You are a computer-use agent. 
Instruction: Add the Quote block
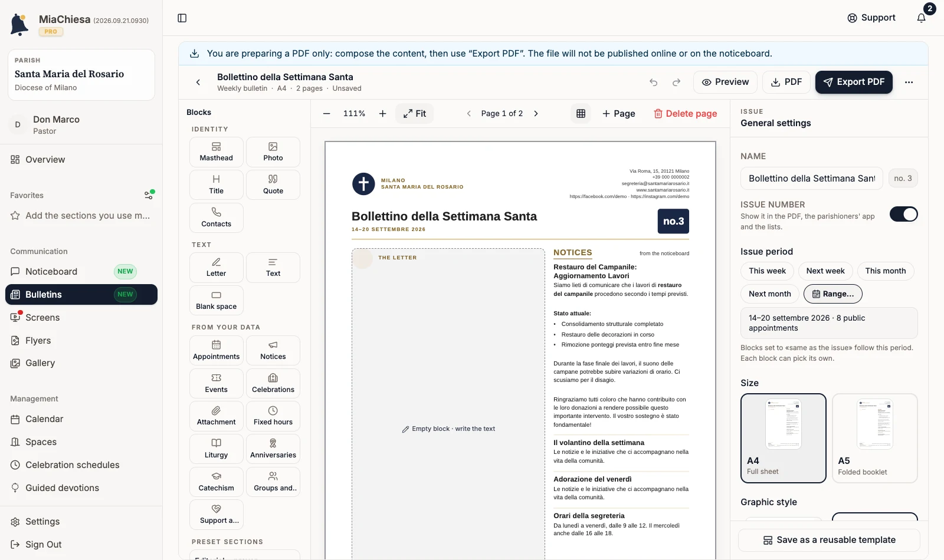point(273,185)
